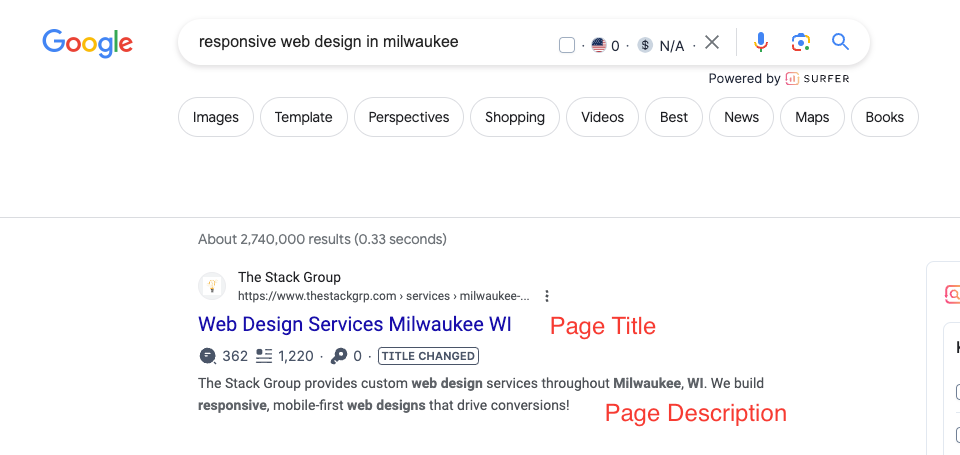Open The Stack Group favicon
960x455 pixels.
(212, 286)
